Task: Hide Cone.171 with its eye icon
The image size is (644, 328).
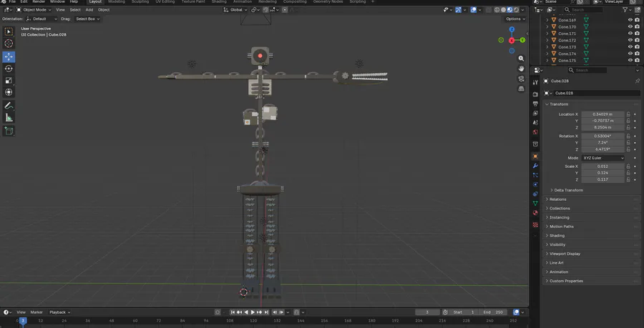Action: (x=630, y=34)
